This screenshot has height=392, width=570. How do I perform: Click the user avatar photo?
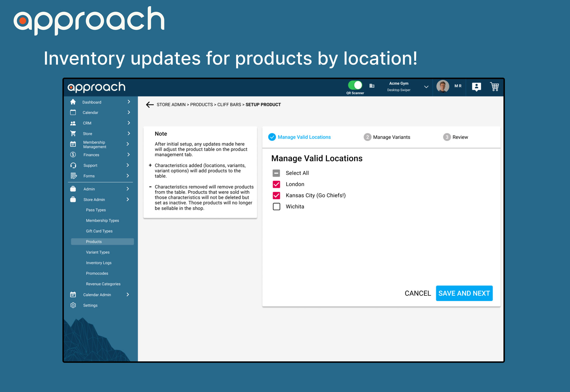click(x=443, y=86)
